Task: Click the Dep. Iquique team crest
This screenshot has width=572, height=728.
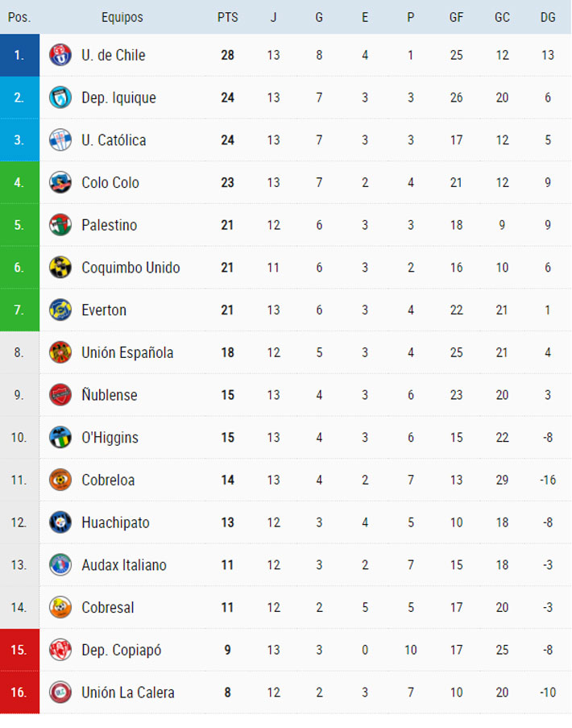Action: (60, 98)
